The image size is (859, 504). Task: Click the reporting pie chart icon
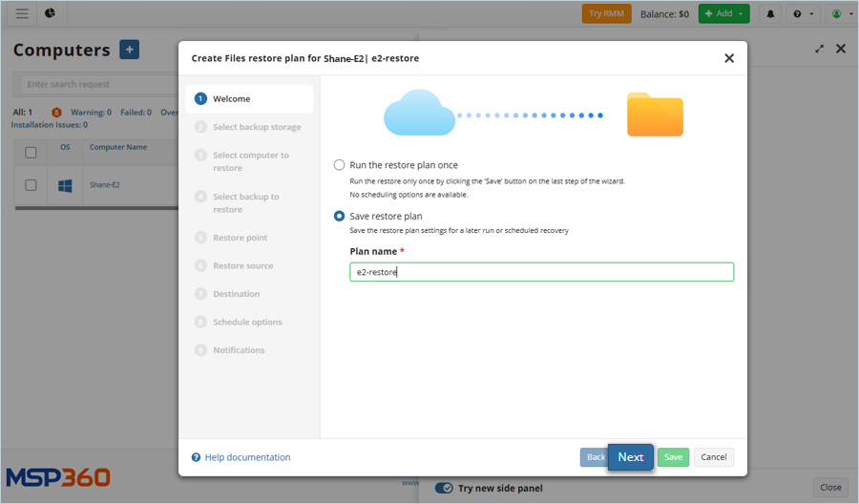click(x=50, y=13)
